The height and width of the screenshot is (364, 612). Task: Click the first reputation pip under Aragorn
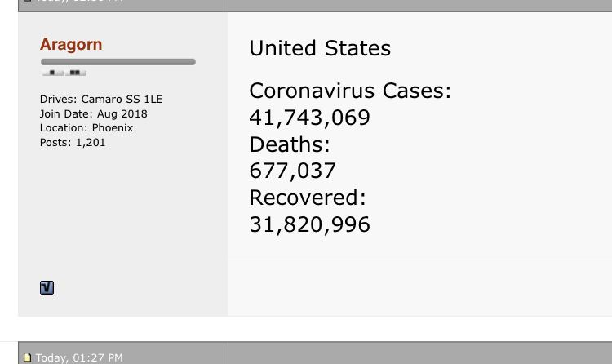53,73
